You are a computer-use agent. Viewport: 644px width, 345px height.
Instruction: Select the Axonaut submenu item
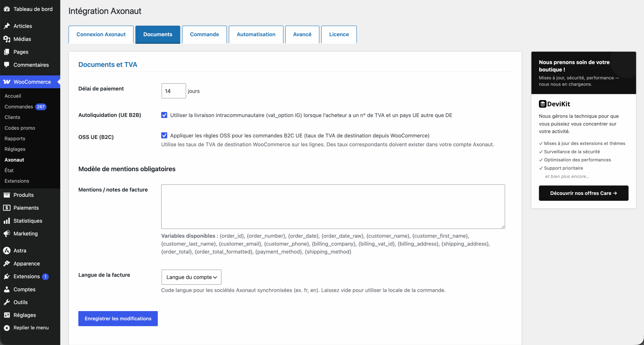pos(14,160)
